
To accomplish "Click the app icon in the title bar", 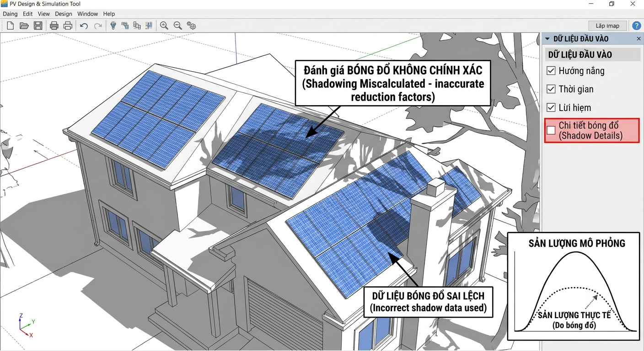I will (x=4, y=4).
